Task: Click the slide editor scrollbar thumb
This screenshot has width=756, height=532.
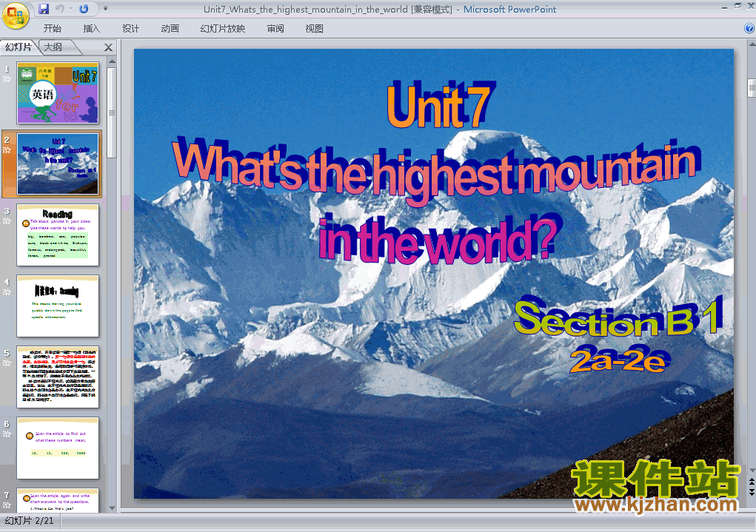Action: pos(752,88)
